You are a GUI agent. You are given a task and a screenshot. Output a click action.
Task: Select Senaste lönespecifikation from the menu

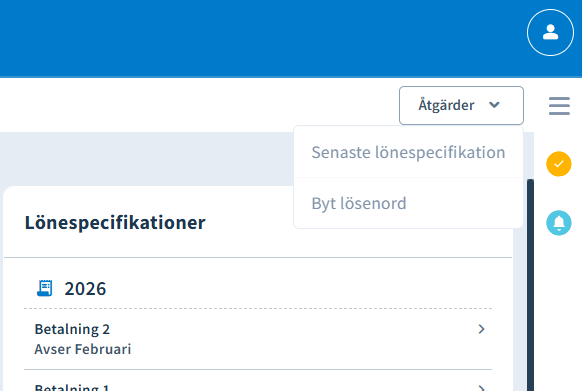tap(408, 152)
